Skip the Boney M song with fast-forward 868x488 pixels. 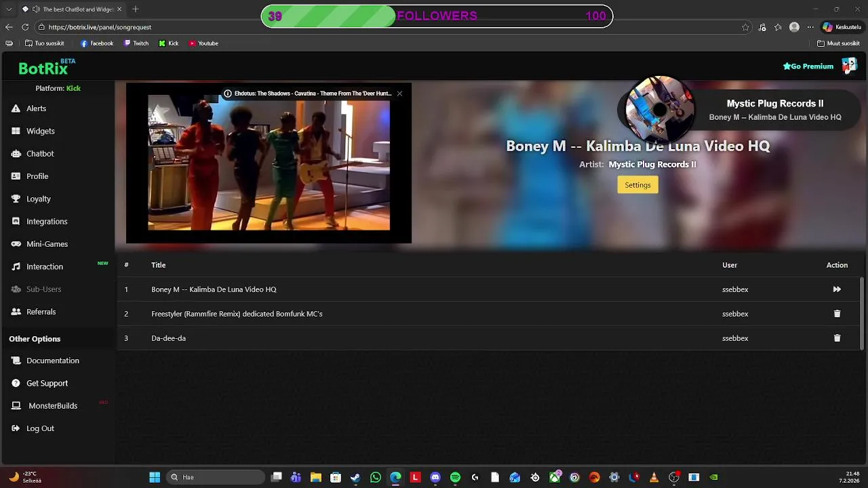click(x=837, y=289)
